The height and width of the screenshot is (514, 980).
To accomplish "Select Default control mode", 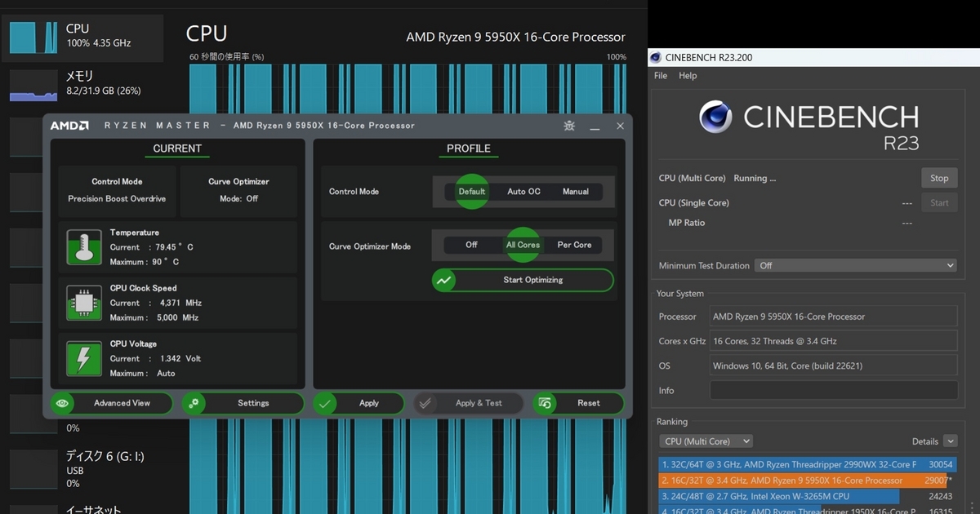I will tap(472, 192).
